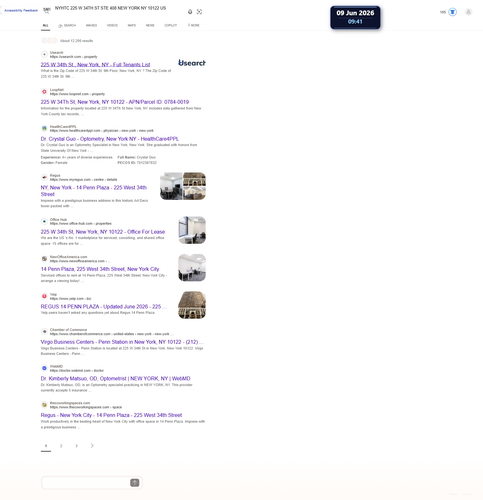Focus the chat input box at bottom
Image resolution: width=483 pixels, height=500 pixels.
pyautogui.click(x=86, y=483)
